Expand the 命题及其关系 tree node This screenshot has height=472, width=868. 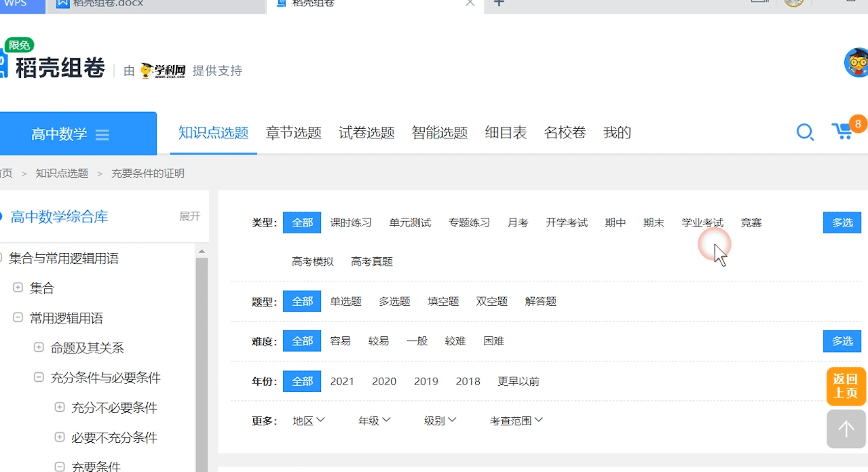tap(39, 348)
